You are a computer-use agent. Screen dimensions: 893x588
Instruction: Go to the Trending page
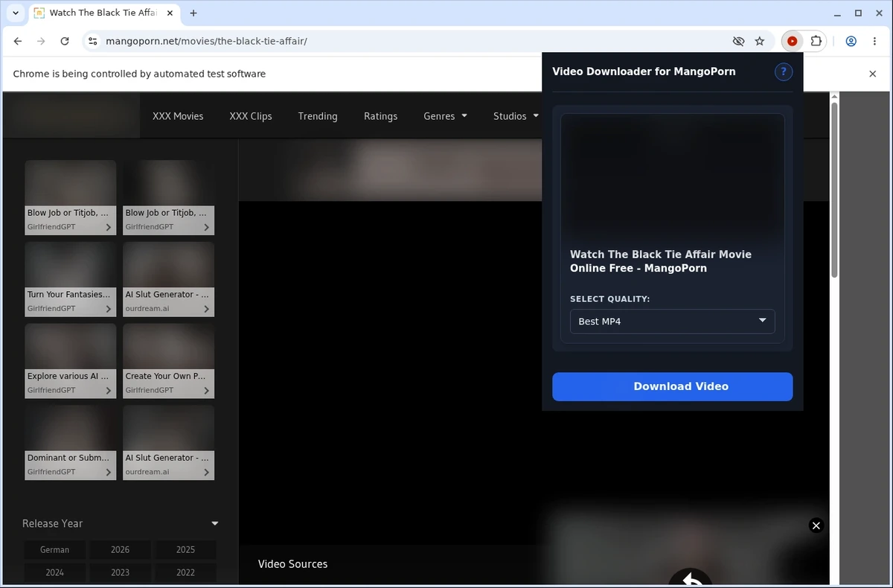(x=318, y=116)
